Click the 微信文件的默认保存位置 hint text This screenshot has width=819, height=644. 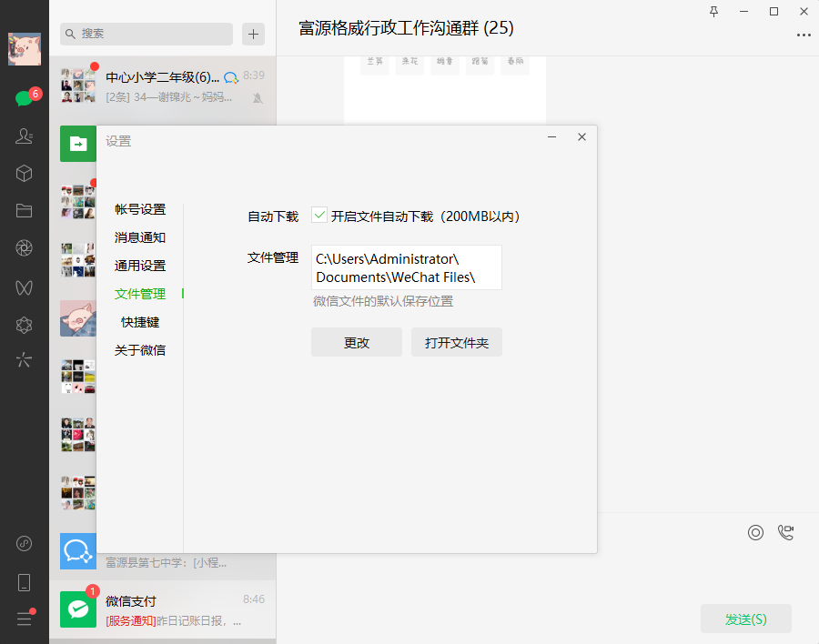tap(383, 301)
